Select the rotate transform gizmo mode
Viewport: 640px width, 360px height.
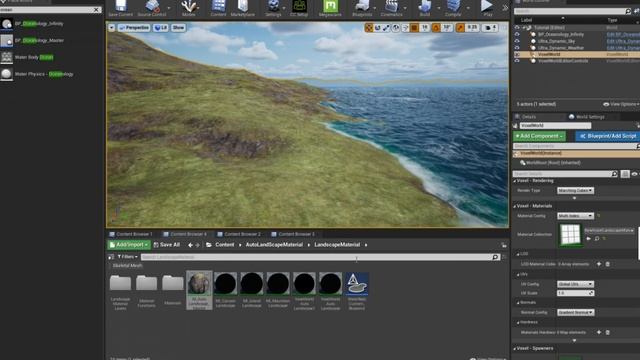[378, 28]
